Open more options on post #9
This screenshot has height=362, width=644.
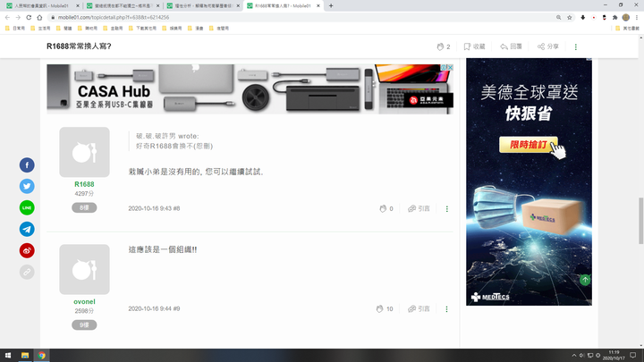446,309
